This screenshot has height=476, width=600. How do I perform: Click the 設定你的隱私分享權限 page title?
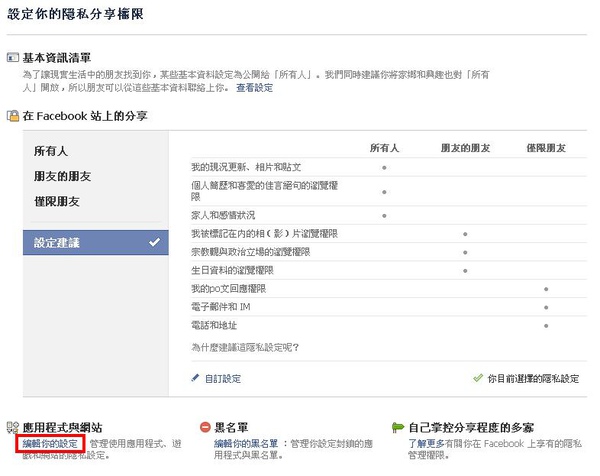coord(75,14)
